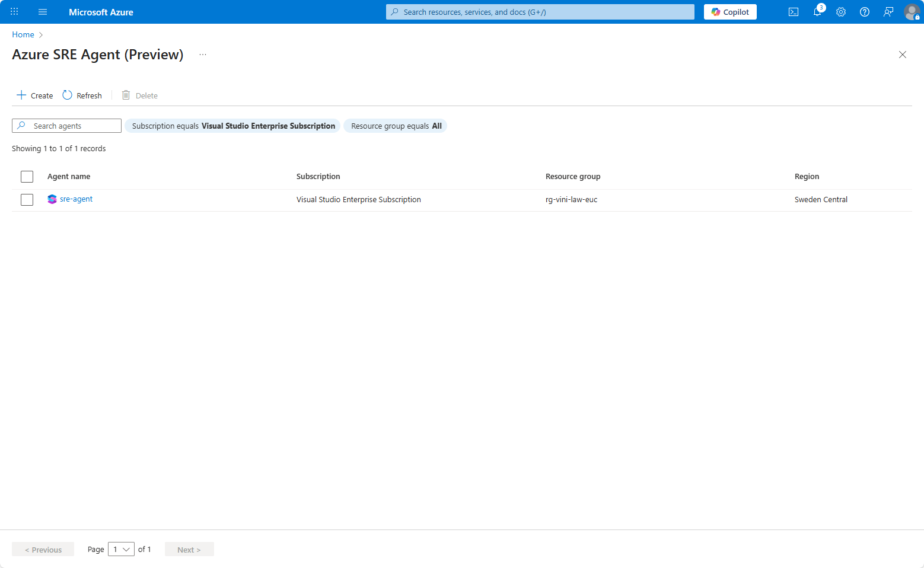
Task: Open the Resource group filter pill
Action: (x=396, y=126)
